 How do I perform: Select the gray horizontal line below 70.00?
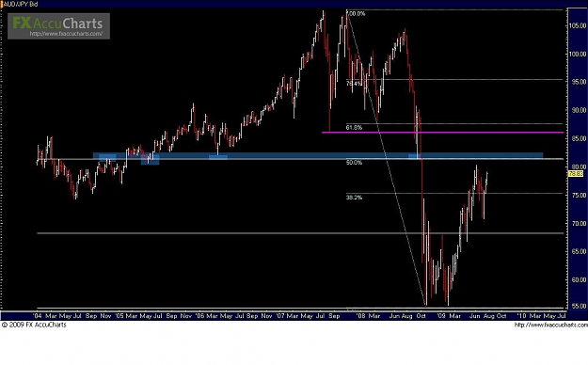(300, 233)
